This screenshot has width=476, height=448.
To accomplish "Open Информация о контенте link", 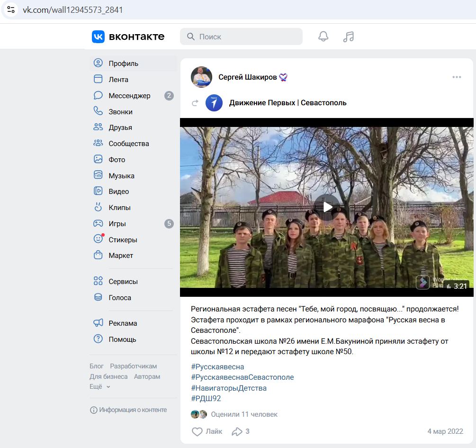I will [x=128, y=410].
